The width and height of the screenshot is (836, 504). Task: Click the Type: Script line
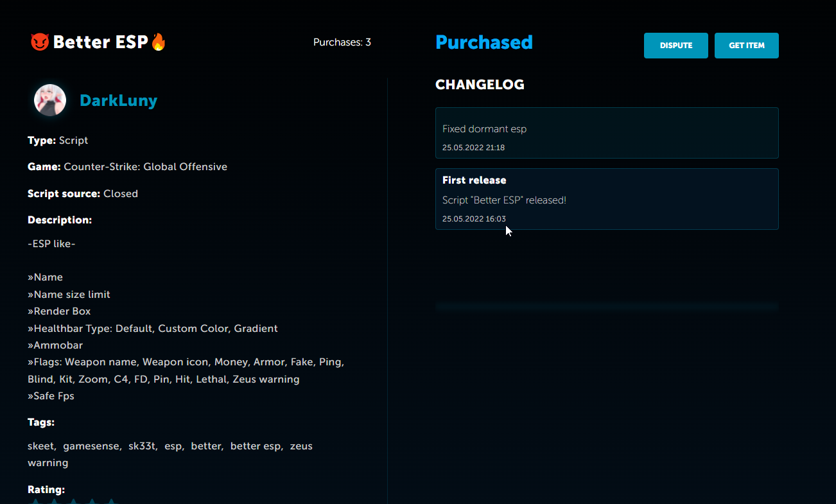(x=58, y=141)
